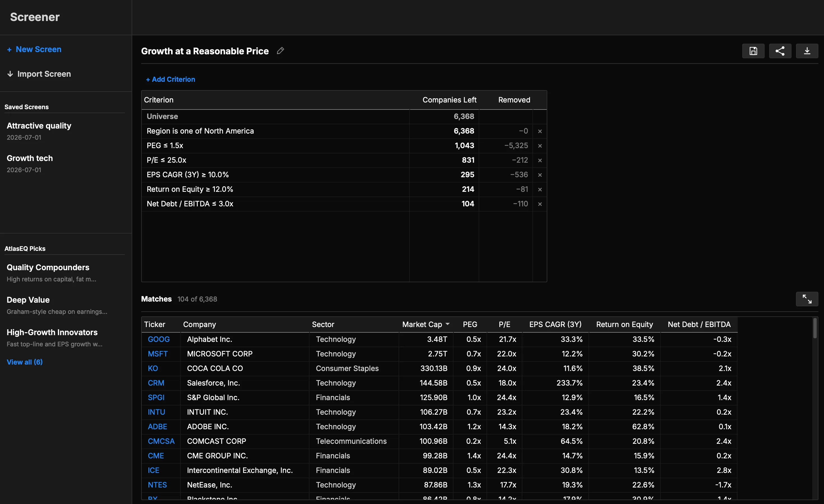Save the current screen with the disk icon
824x504 pixels.
point(753,51)
